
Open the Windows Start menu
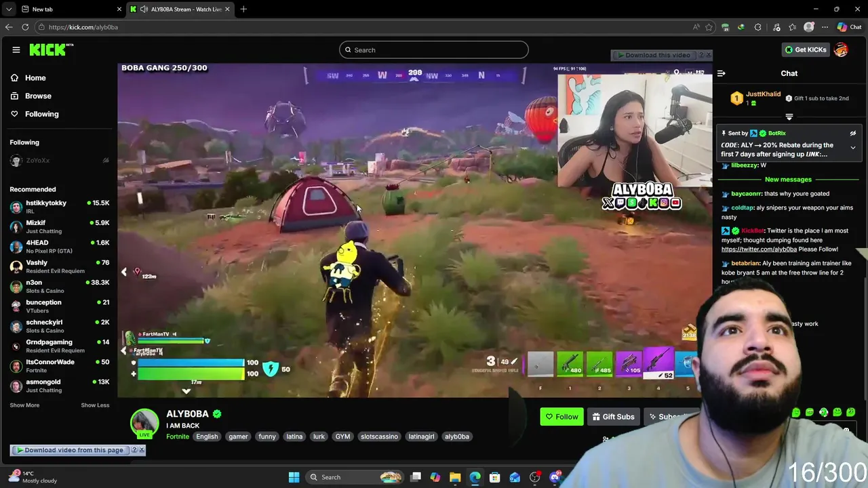click(x=294, y=477)
